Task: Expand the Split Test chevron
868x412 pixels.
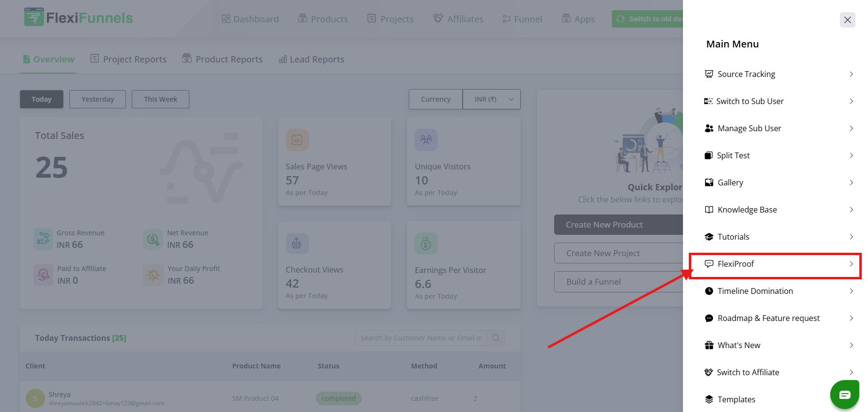Action: tap(851, 155)
